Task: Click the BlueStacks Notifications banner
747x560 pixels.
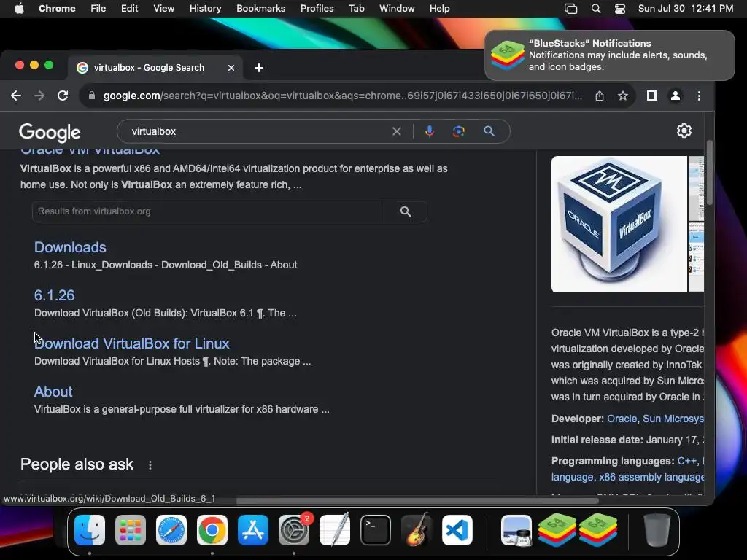Action: (609, 55)
